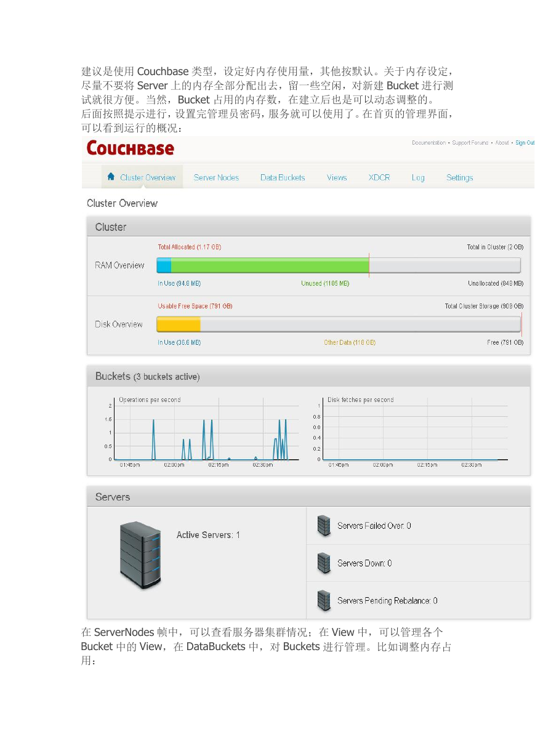The image size is (535, 756).
Task: Go to the Views tab
Action: [x=337, y=177]
